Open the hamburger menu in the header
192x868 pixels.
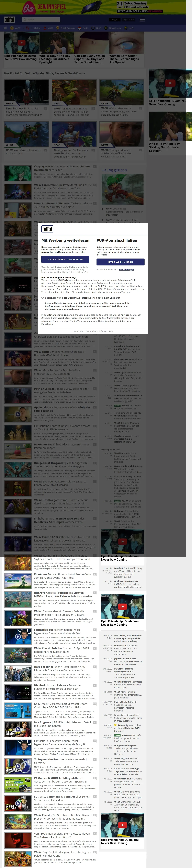[x=142, y=20]
